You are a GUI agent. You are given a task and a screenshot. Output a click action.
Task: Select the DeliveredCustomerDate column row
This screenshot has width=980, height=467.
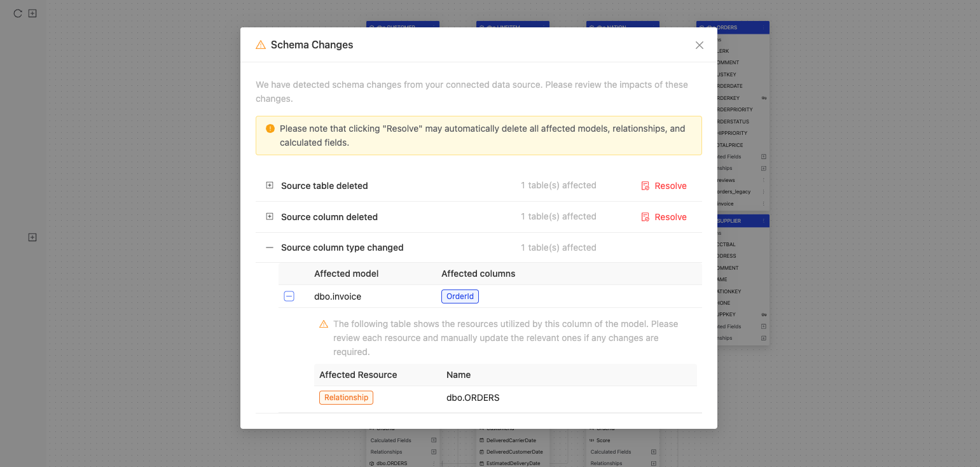(513, 452)
